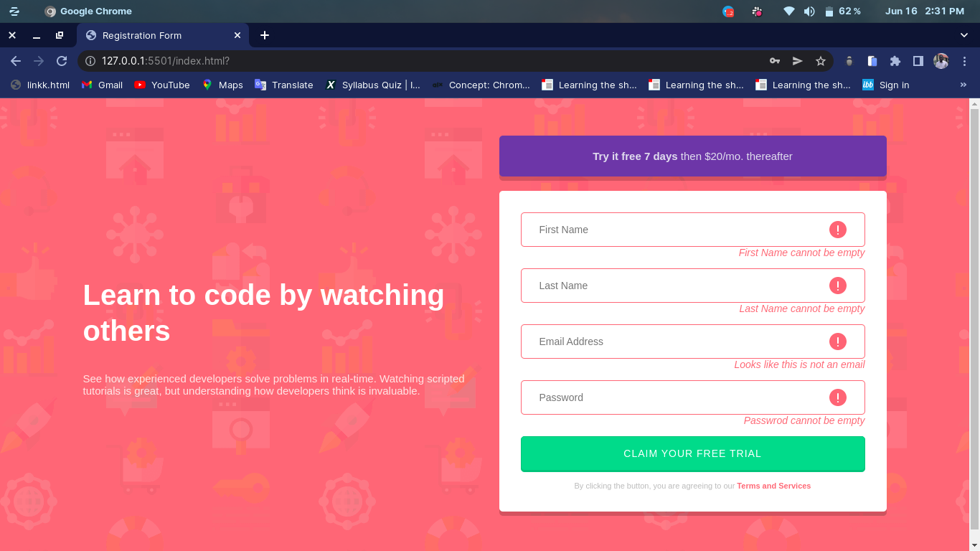Open a new tab with the plus button
This screenshot has height=551, width=980.
pos(265,35)
